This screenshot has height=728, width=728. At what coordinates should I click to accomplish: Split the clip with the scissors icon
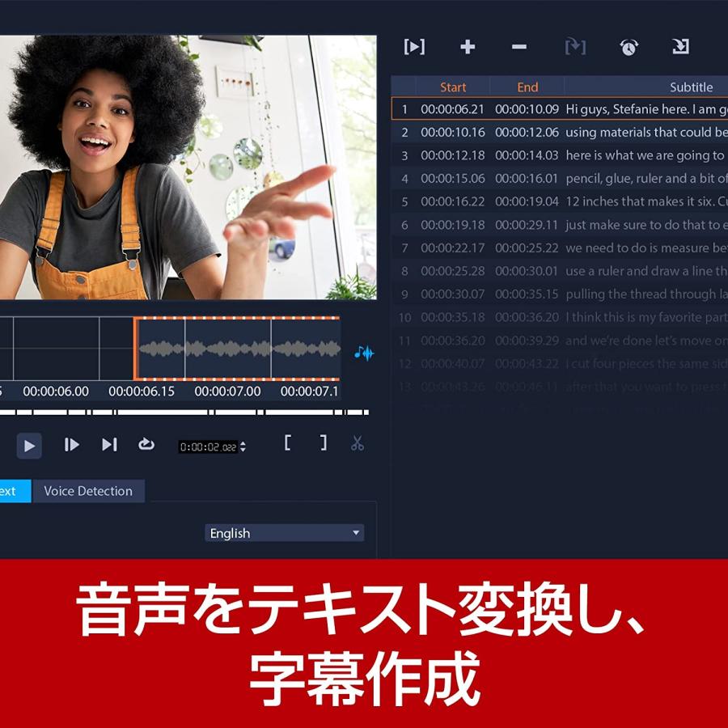(x=357, y=444)
